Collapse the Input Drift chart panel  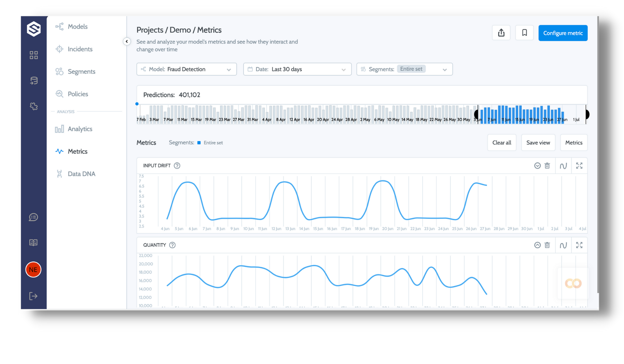[x=537, y=166]
